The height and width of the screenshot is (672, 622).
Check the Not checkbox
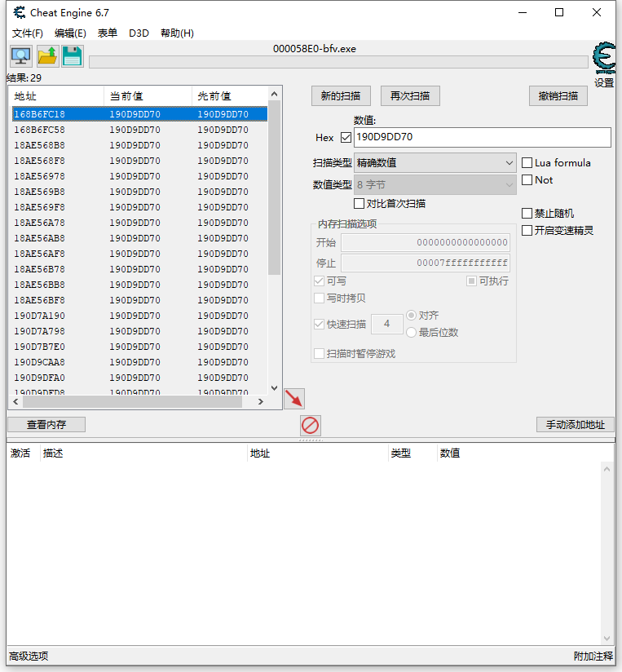(527, 180)
